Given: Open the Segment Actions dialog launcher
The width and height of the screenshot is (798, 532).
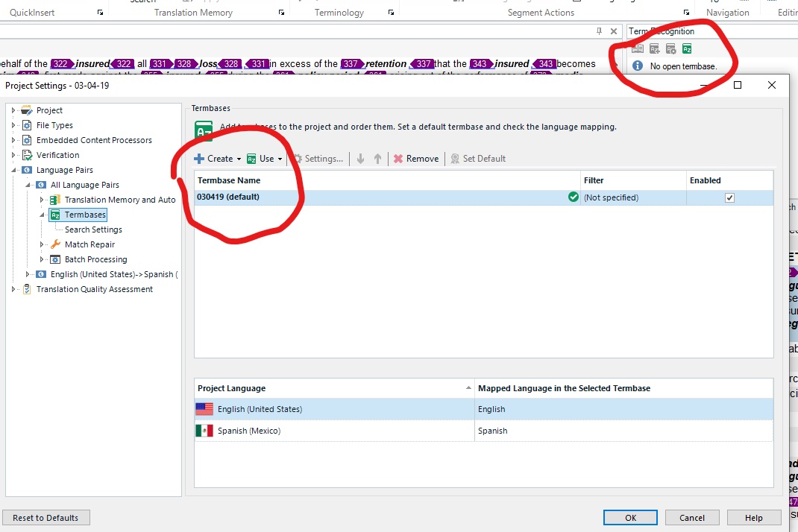Looking at the screenshot, I should click(686, 12).
